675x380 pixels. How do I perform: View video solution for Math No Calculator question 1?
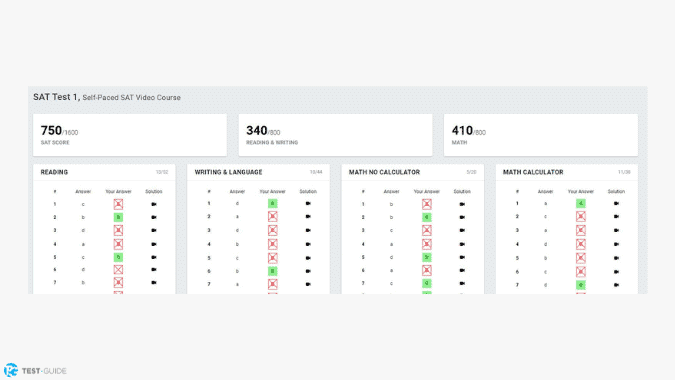point(462,204)
